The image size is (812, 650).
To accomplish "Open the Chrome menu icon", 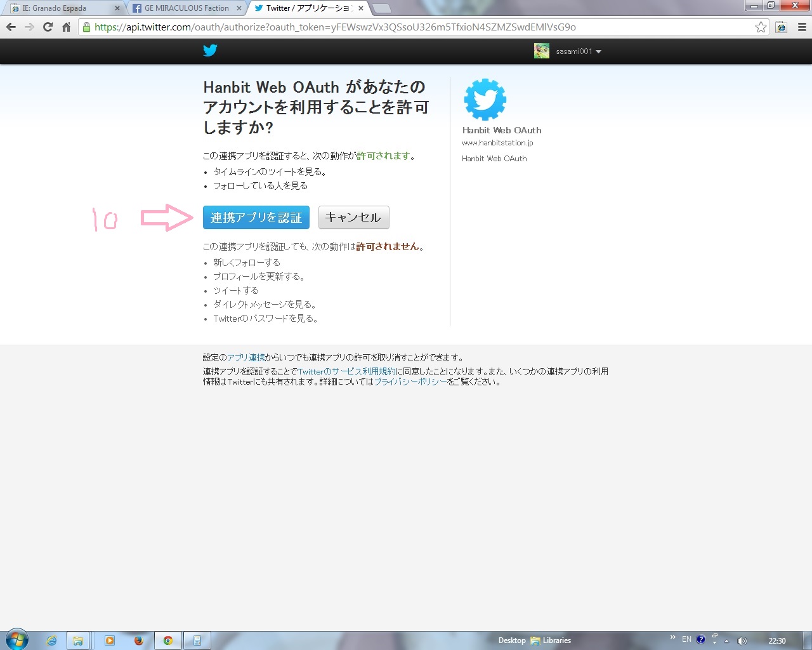I will click(802, 27).
